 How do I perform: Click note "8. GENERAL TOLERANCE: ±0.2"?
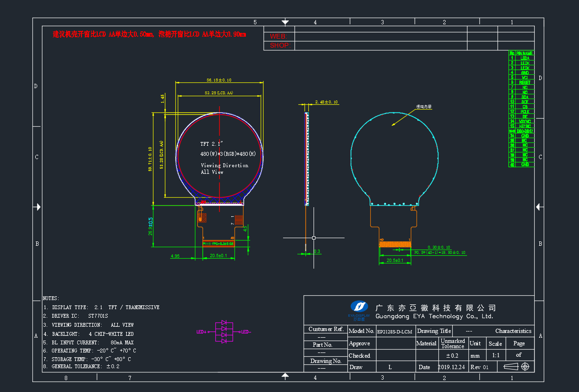81,366
